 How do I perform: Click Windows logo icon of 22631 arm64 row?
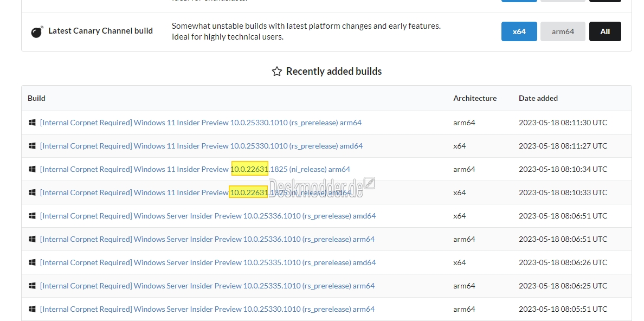(32, 169)
